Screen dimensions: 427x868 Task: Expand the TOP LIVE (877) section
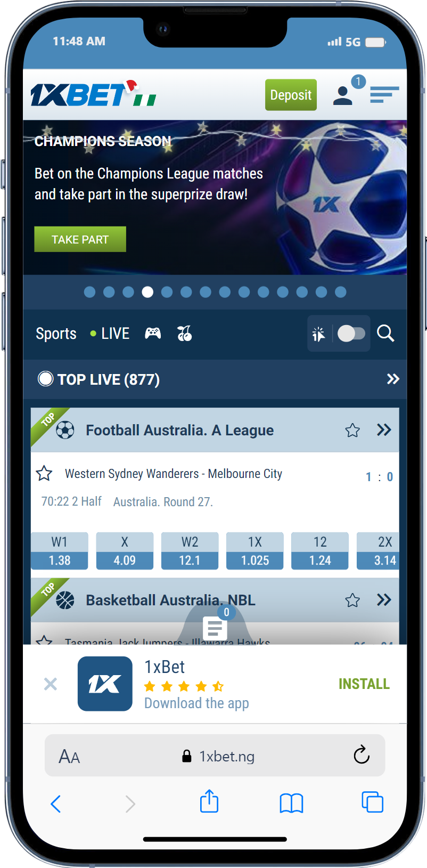(393, 379)
